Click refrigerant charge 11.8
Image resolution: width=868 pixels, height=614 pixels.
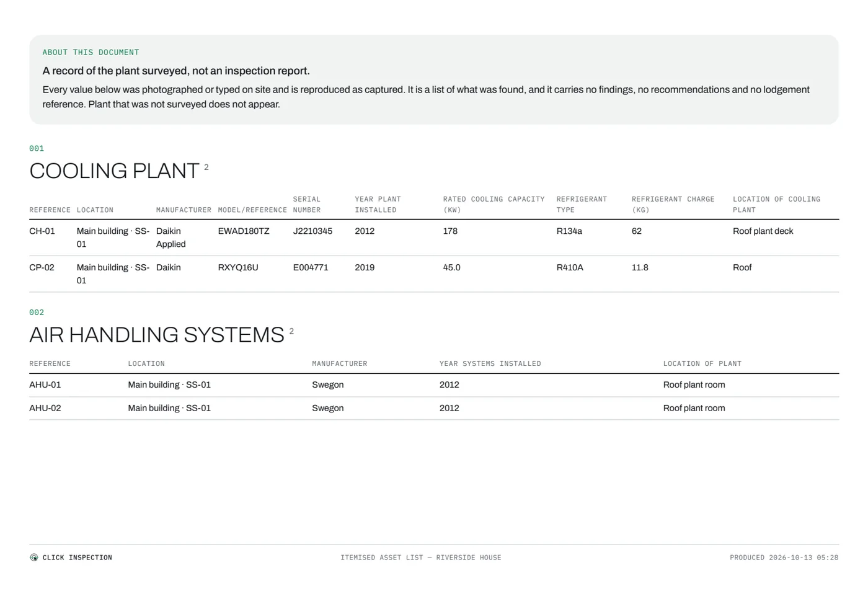click(640, 267)
